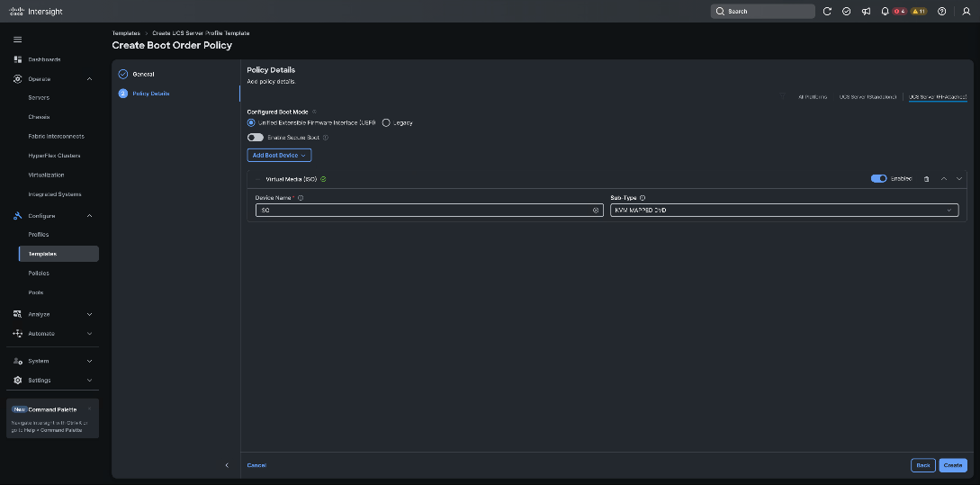Screen dimensions: 980x485
Task: Collapse the wizard steps panel arrow
Action: [227, 465]
